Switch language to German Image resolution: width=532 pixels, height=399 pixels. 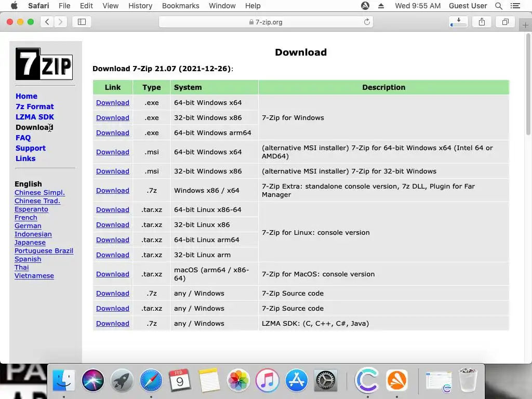coord(28,225)
